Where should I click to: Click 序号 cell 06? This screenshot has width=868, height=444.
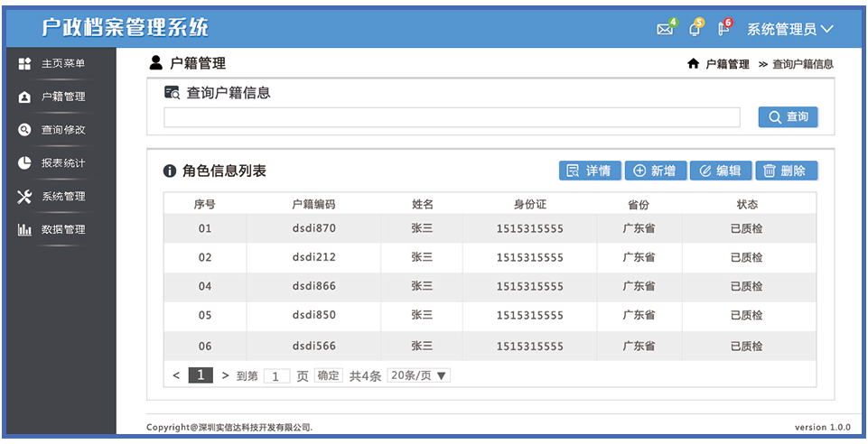[x=205, y=347]
